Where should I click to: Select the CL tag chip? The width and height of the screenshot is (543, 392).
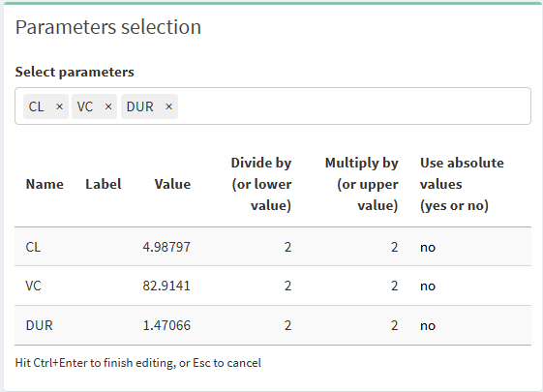pyautogui.click(x=45, y=106)
